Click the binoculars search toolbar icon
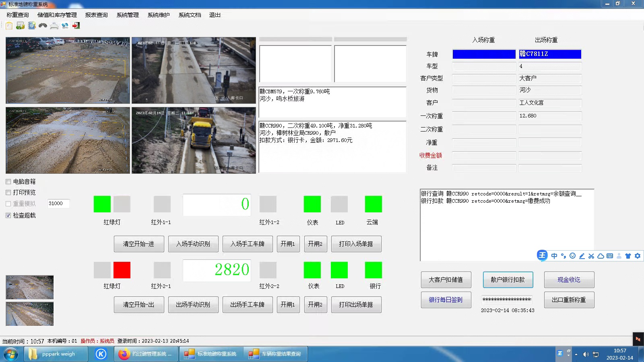 point(43,26)
